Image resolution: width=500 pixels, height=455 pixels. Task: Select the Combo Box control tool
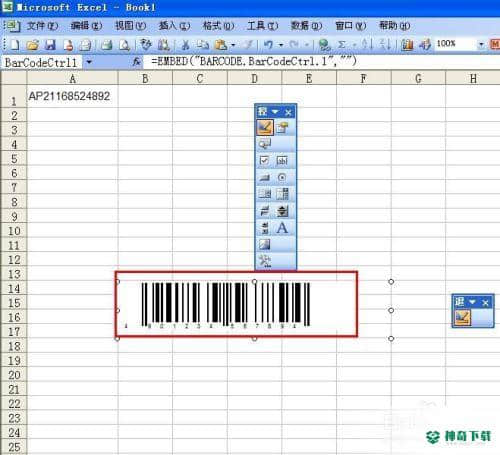282,194
